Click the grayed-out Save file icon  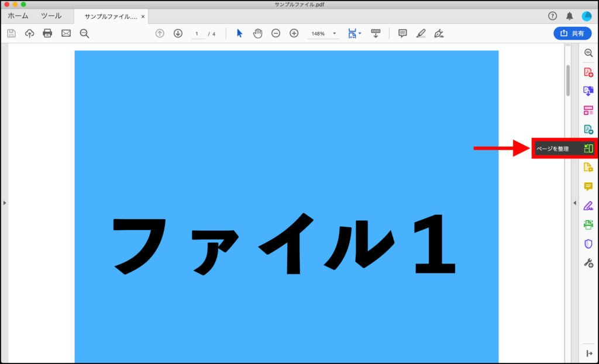[12, 33]
